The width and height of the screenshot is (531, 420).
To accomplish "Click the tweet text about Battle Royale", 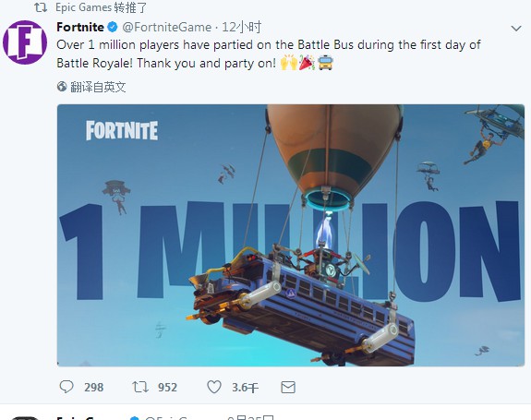I will (269, 54).
